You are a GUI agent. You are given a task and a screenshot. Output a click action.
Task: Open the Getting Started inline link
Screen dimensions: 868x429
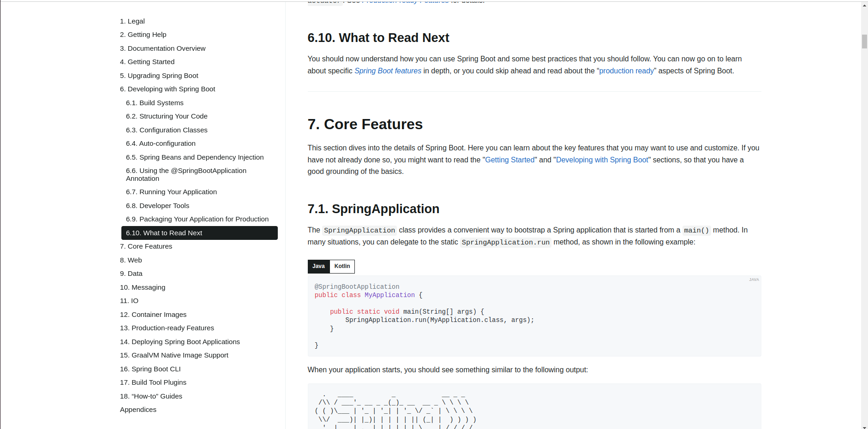tap(509, 160)
